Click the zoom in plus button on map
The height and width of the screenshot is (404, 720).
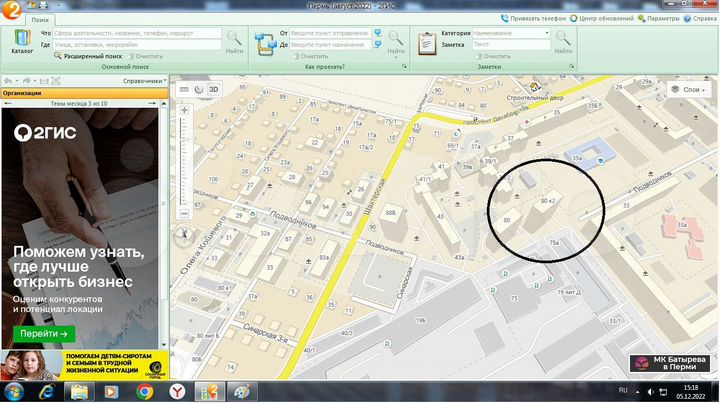coord(184,108)
